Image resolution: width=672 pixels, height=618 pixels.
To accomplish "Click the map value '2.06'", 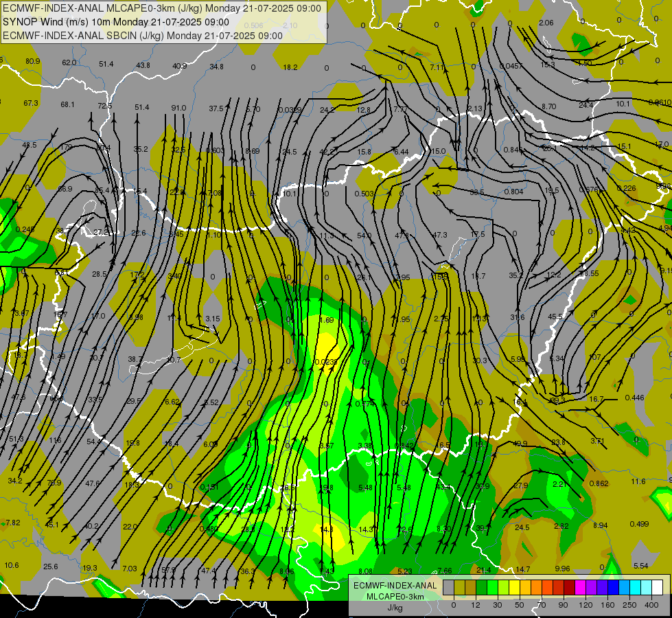I will (546, 23).
